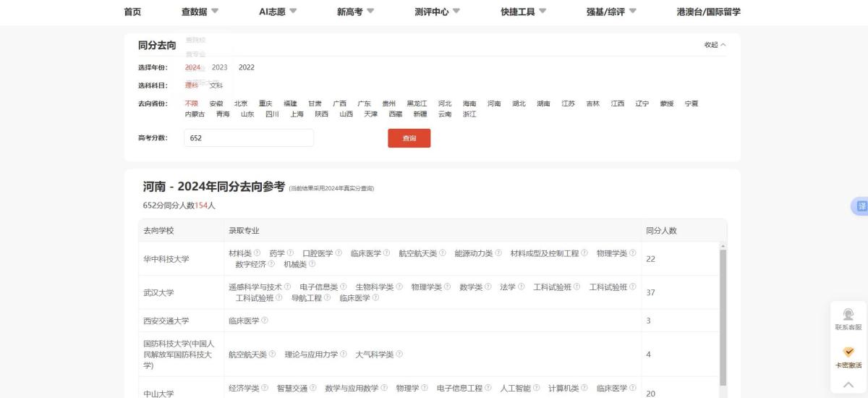868x398 pixels.
Task: Open 新高考 dropdown menu
Action: [x=356, y=12]
